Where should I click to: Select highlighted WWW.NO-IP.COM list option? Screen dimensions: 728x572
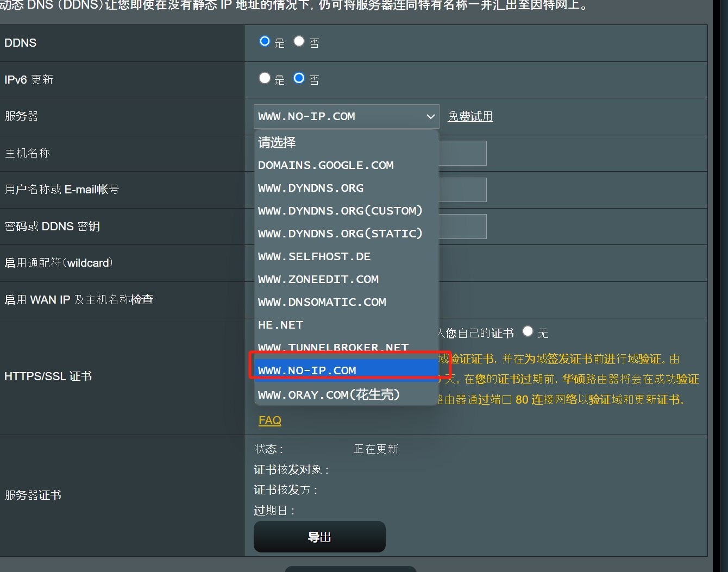pyautogui.click(x=346, y=370)
